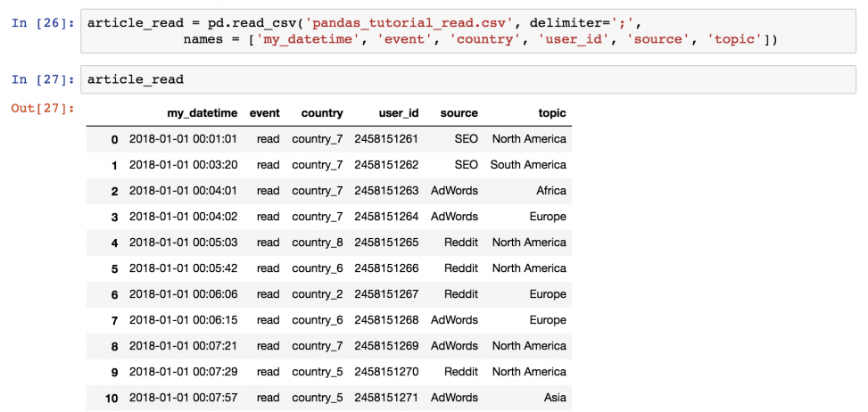
Task: Click the Out[27] output prompt label
Action: coord(42,109)
